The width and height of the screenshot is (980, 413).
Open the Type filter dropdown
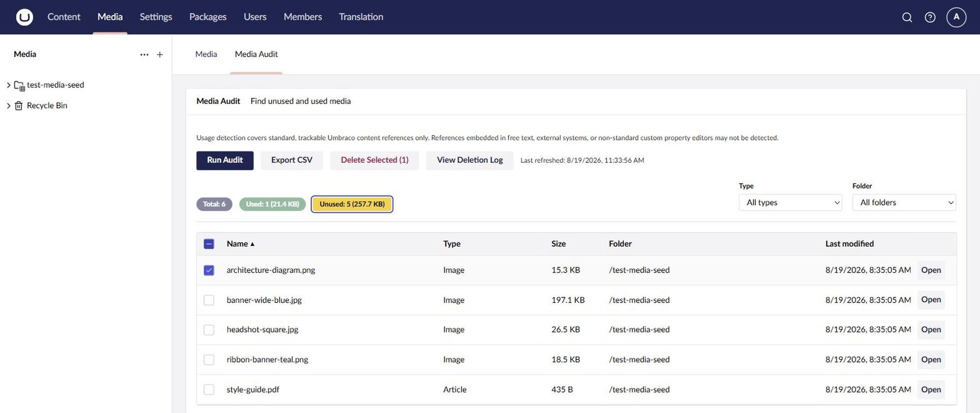pos(790,203)
